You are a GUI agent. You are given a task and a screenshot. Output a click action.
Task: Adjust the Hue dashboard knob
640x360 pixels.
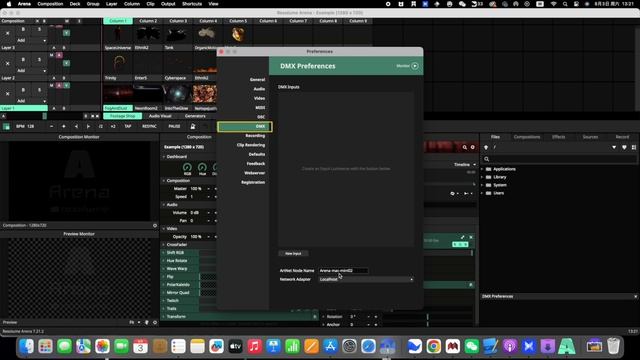(x=202, y=167)
